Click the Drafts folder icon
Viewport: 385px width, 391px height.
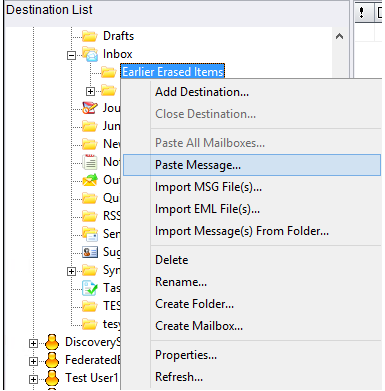click(x=90, y=36)
